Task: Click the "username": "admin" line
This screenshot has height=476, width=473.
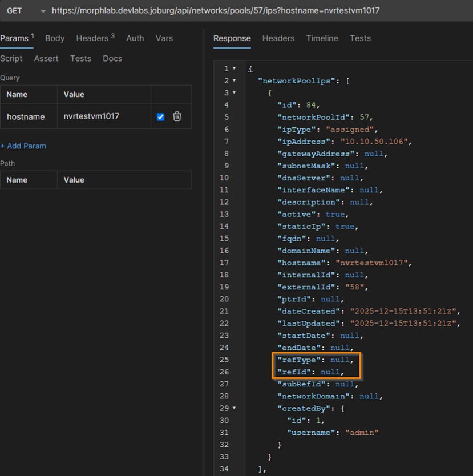Action: 333,433
